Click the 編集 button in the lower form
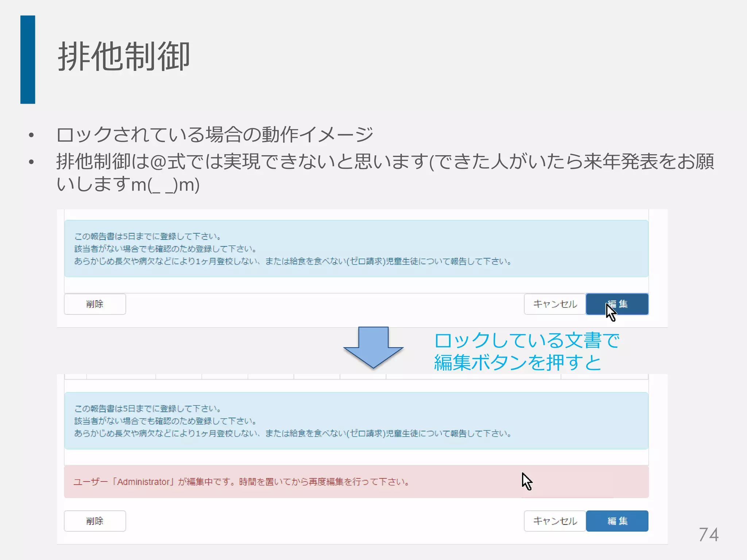Viewport: 747px width, 560px height. tap(617, 521)
